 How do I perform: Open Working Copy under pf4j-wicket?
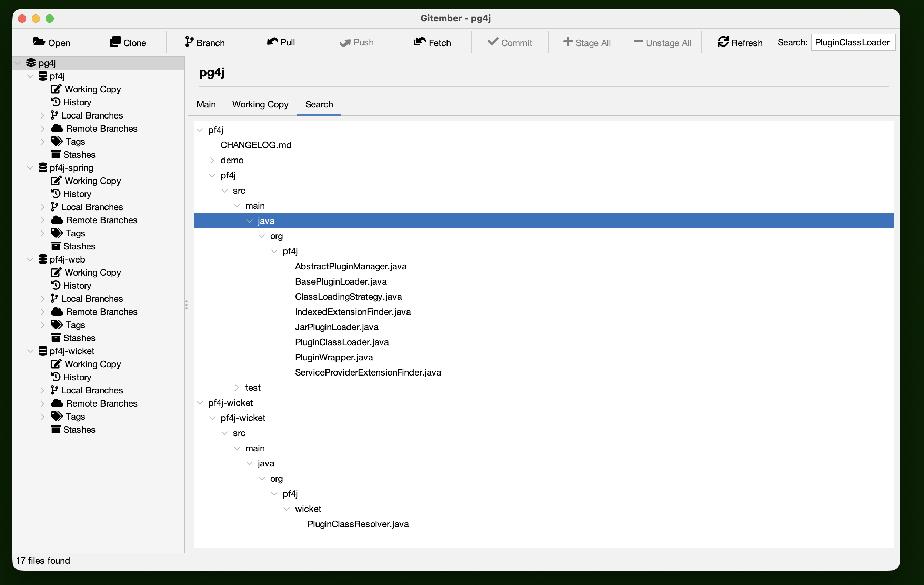click(92, 364)
